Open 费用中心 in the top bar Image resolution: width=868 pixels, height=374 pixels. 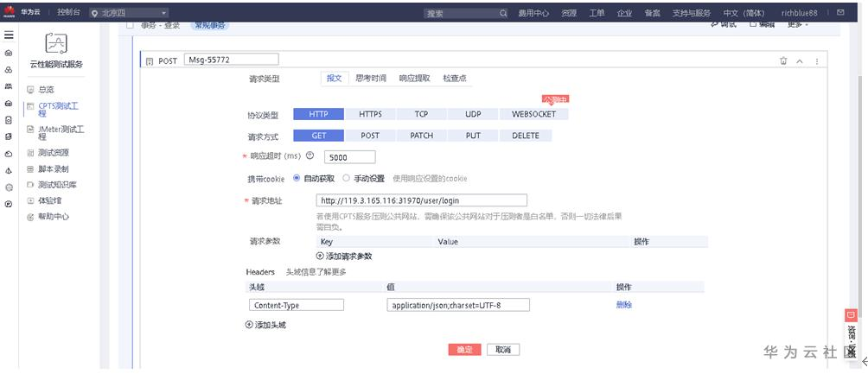[x=533, y=13]
